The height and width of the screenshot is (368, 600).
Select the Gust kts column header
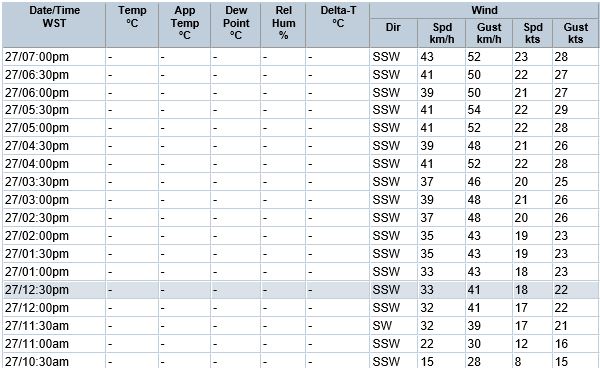click(576, 33)
